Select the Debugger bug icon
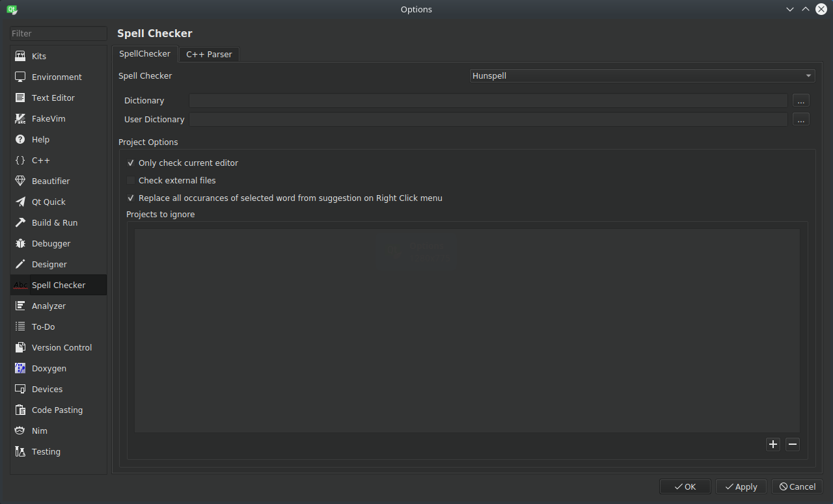 click(20, 244)
